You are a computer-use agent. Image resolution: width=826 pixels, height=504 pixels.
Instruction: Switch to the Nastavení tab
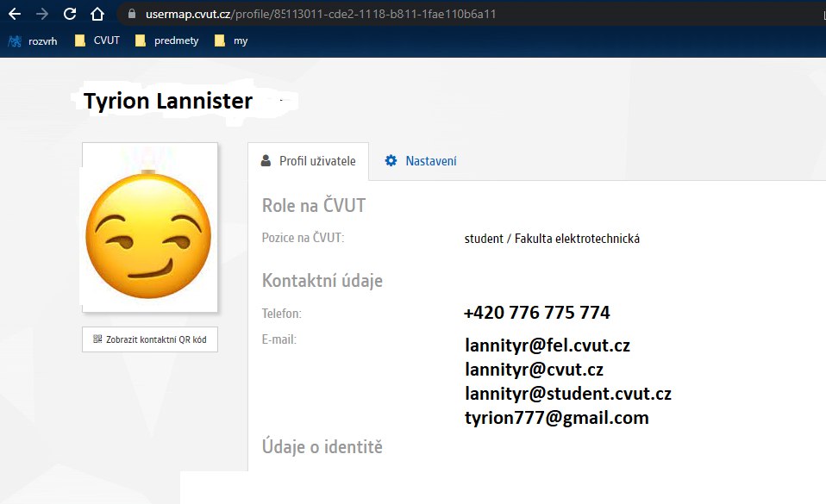[x=421, y=161]
